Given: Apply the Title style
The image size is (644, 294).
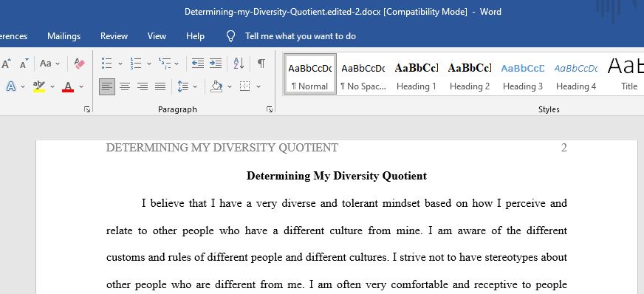Looking at the screenshot, I should pyautogui.click(x=625, y=74).
